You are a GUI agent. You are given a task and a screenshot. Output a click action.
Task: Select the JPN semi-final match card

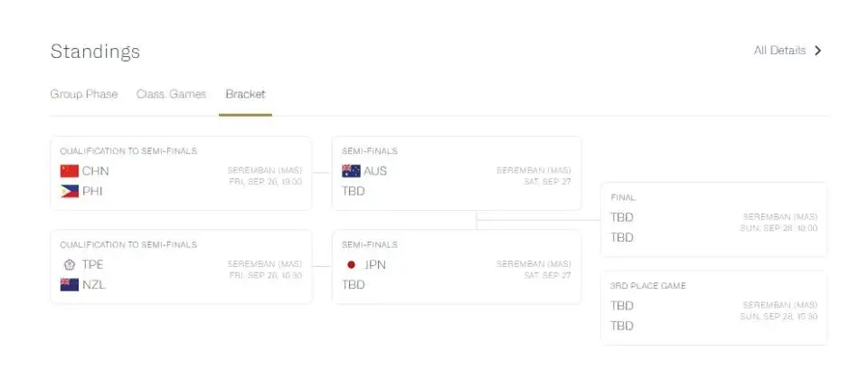[x=456, y=266]
